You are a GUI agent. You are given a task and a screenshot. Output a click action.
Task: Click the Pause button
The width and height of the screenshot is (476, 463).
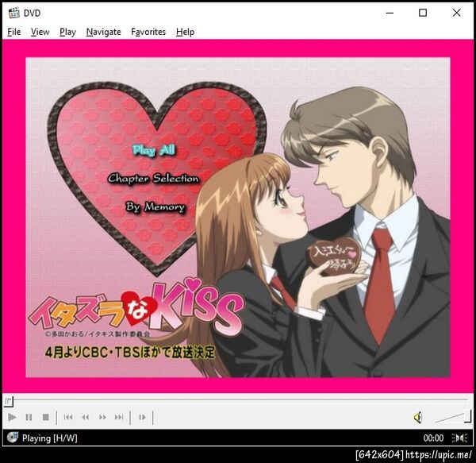point(29,417)
